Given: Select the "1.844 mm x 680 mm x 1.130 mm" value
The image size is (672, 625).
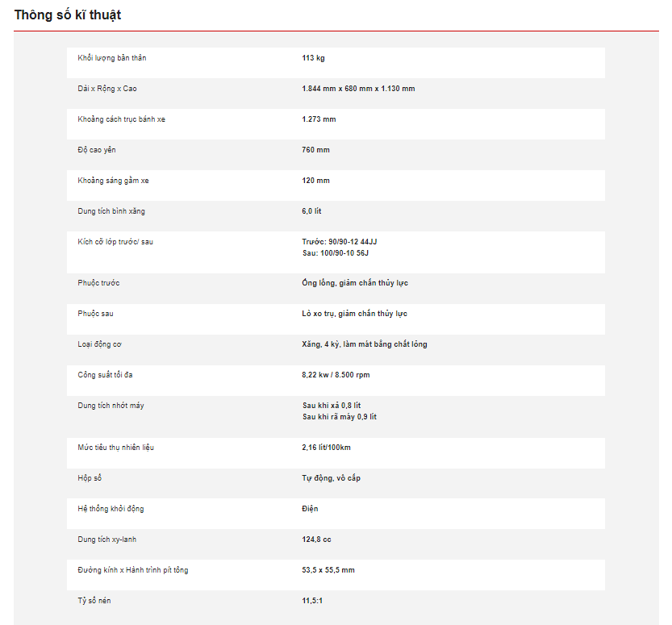Looking at the screenshot, I should coord(358,89).
